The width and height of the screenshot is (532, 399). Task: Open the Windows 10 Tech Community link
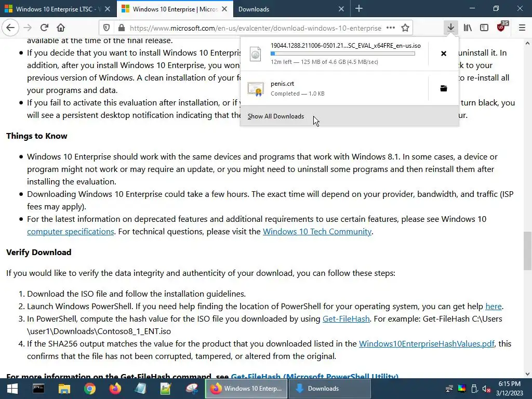(317, 231)
